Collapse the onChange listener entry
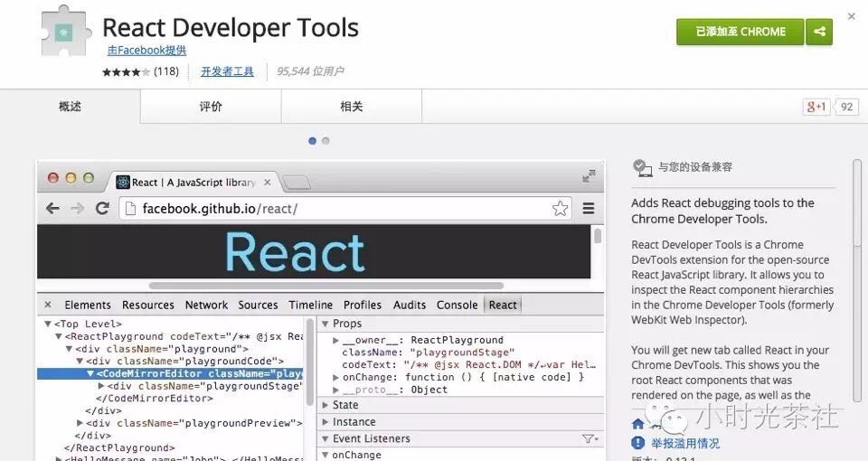The height and width of the screenshot is (461, 868). (x=325, y=455)
